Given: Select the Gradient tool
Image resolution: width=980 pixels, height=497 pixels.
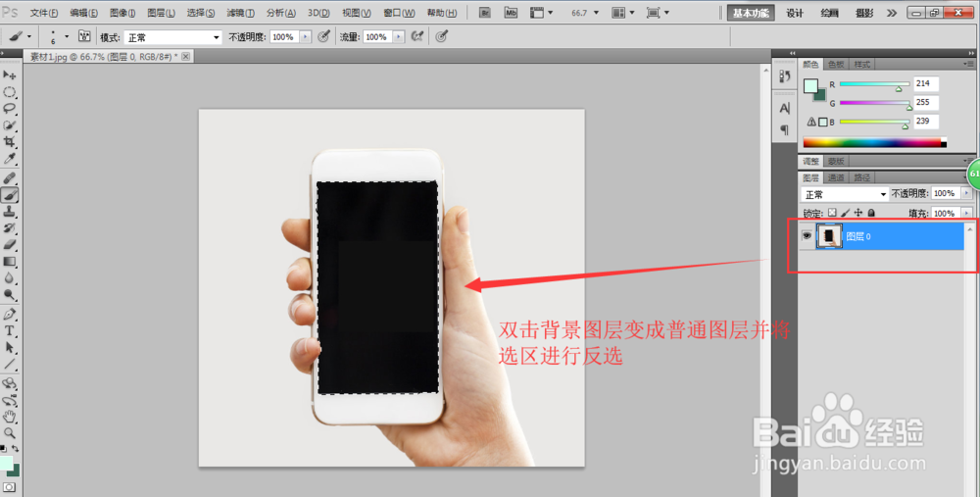Looking at the screenshot, I should click(x=10, y=262).
